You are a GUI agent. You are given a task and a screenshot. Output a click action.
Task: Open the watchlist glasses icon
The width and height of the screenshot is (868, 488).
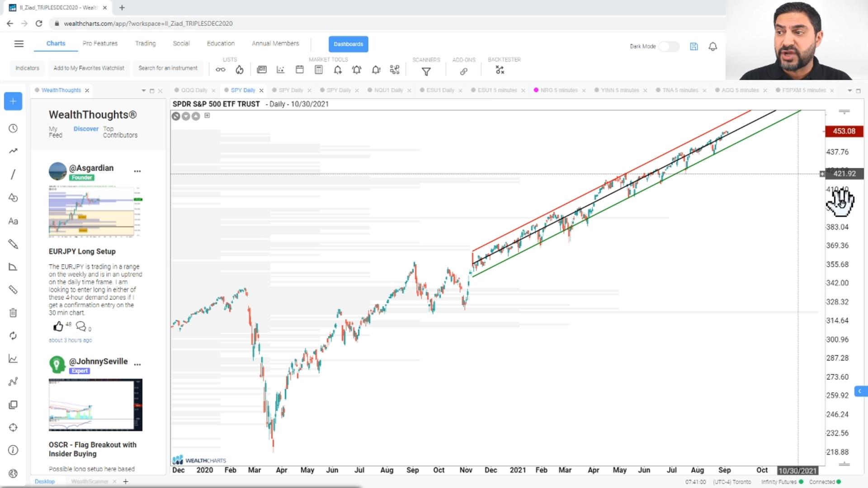pyautogui.click(x=220, y=70)
